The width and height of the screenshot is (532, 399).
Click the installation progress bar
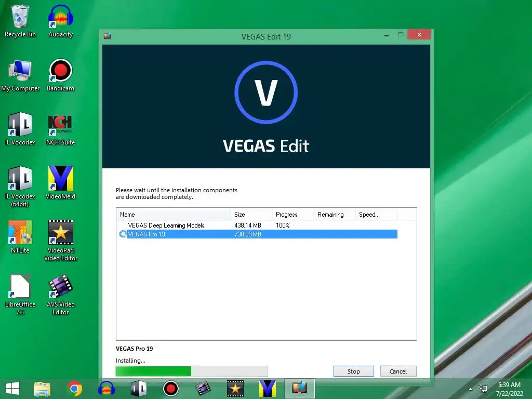[192, 371]
